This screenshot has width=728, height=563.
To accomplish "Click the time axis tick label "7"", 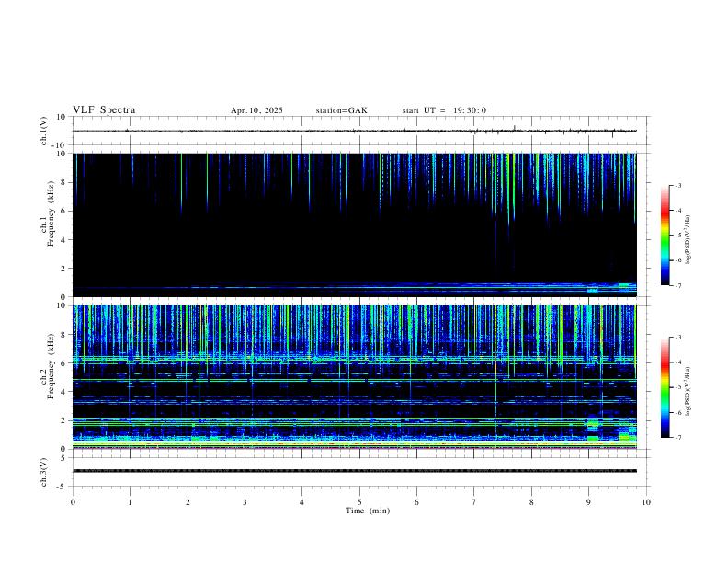I will click(x=474, y=502).
